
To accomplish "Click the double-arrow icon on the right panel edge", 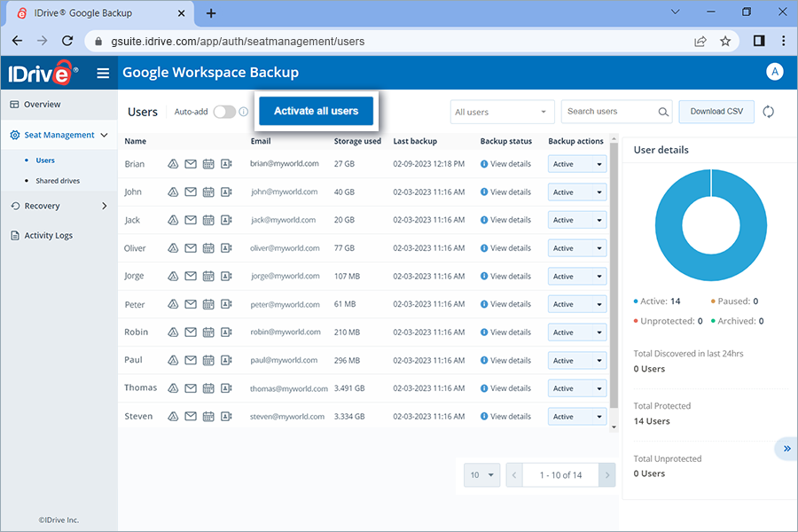I will [x=786, y=449].
